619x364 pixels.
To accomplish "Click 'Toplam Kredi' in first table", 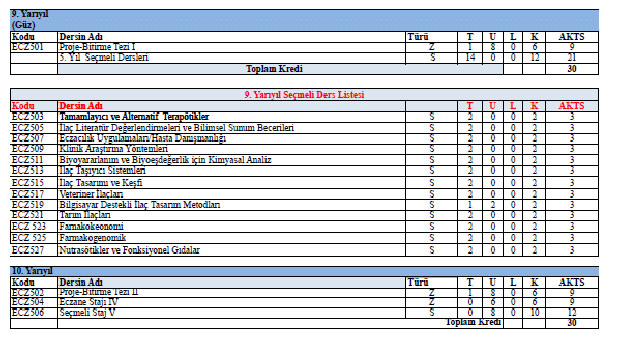I will click(x=274, y=69).
